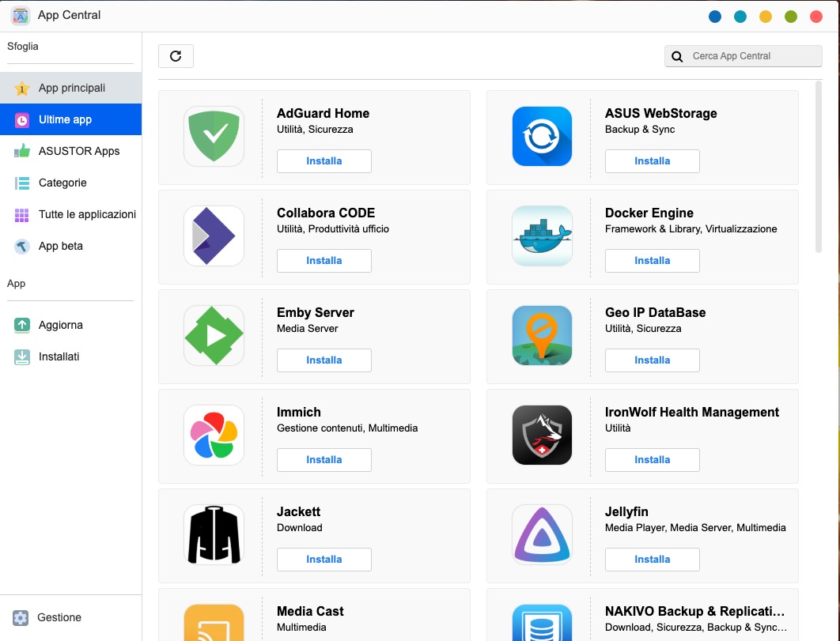Open the Docker Engine whale icon
840x641 pixels.
coord(542,236)
